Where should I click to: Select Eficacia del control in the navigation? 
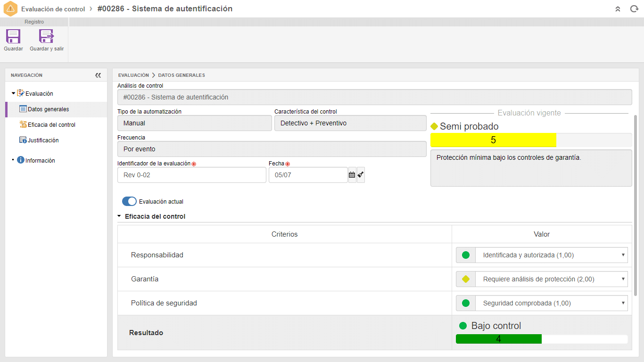[x=51, y=125]
